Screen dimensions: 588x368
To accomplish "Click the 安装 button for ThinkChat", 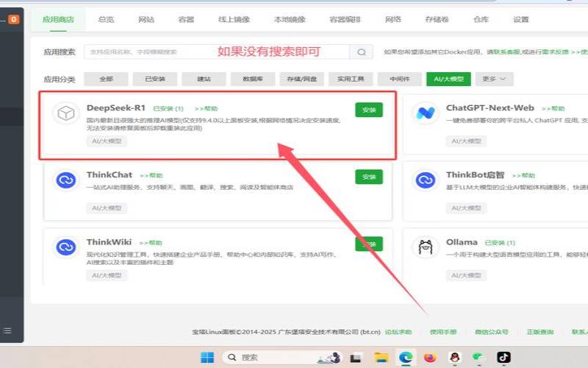I will [369, 176].
